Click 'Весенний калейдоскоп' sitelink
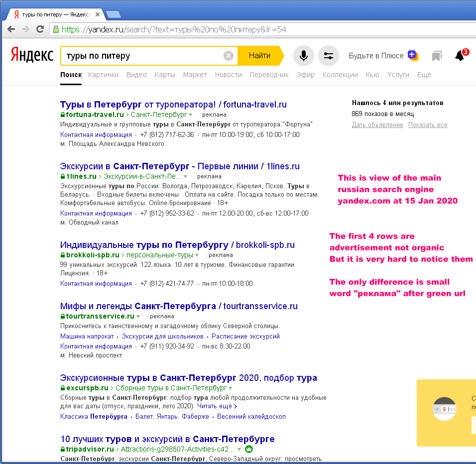The width and height of the screenshot is (476, 464). (251, 416)
